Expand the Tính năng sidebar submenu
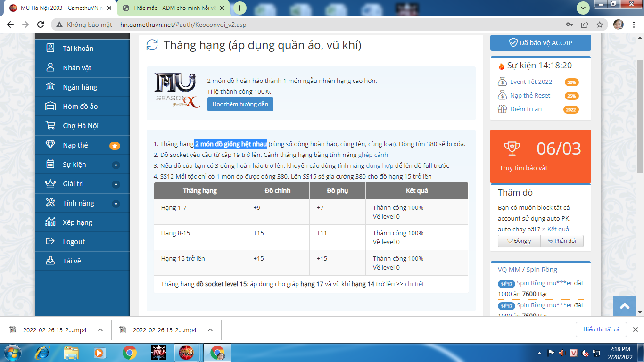This screenshot has height=362, width=644. click(116, 204)
